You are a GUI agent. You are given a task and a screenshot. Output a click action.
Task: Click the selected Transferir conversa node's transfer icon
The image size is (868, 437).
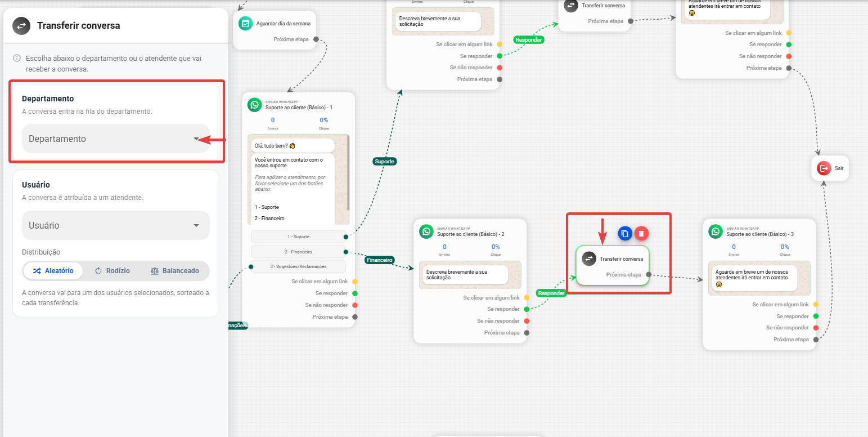pyautogui.click(x=589, y=259)
